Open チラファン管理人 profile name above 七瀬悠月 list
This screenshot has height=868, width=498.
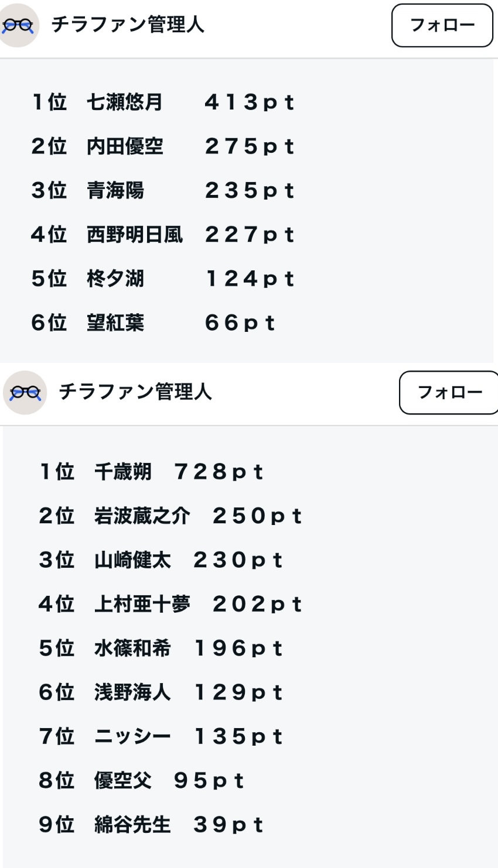click(128, 25)
